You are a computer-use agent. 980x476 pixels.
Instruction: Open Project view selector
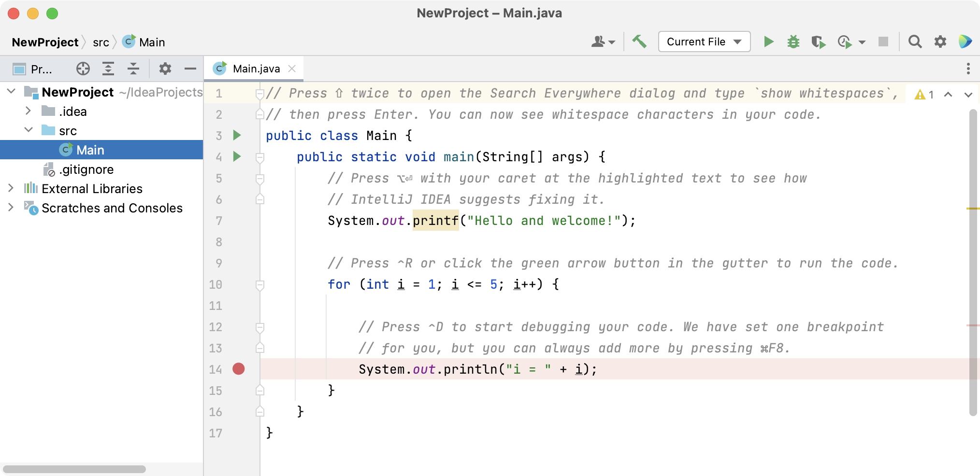click(x=33, y=69)
